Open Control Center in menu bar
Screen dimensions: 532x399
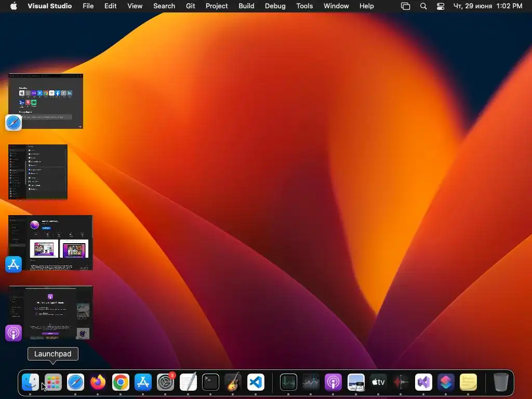tap(441, 6)
